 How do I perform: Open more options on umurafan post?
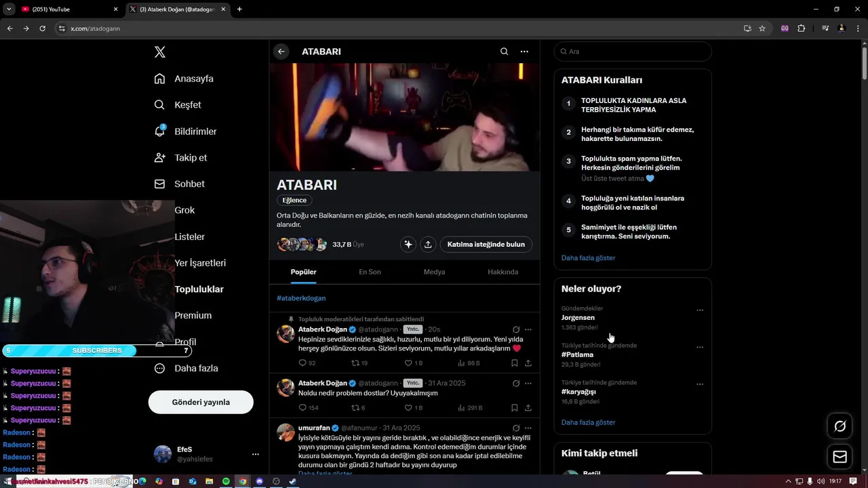[x=528, y=428]
